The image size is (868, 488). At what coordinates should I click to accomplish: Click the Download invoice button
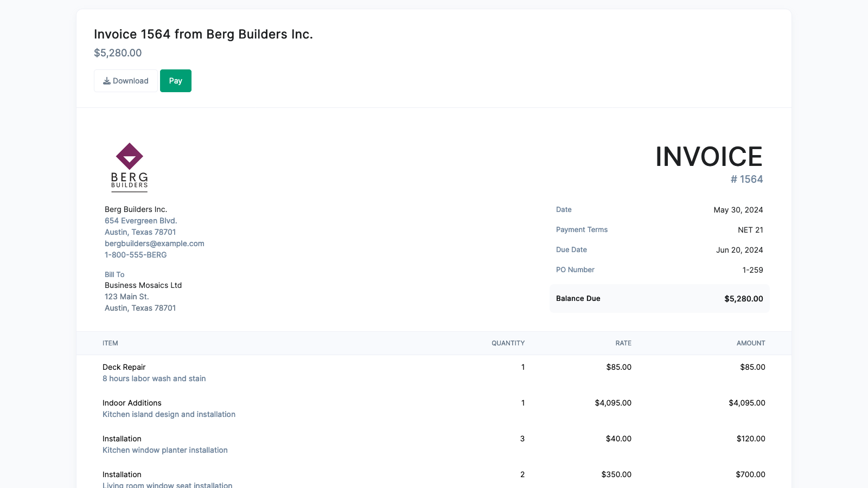pyautogui.click(x=125, y=80)
